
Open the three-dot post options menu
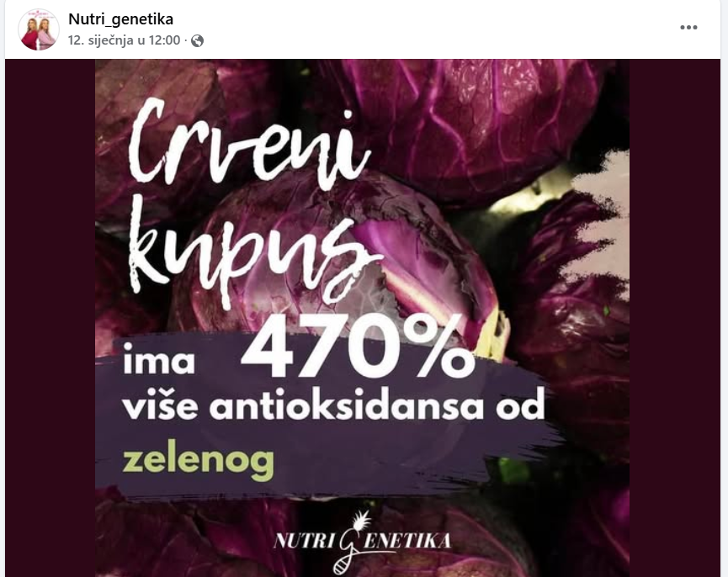(x=688, y=28)
